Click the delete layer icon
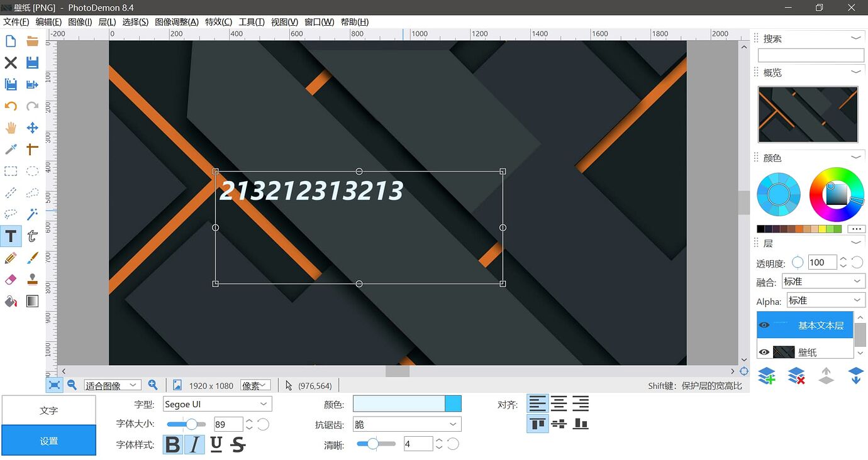Viewport: 868px width, 460px height. [x=796, y=376]
